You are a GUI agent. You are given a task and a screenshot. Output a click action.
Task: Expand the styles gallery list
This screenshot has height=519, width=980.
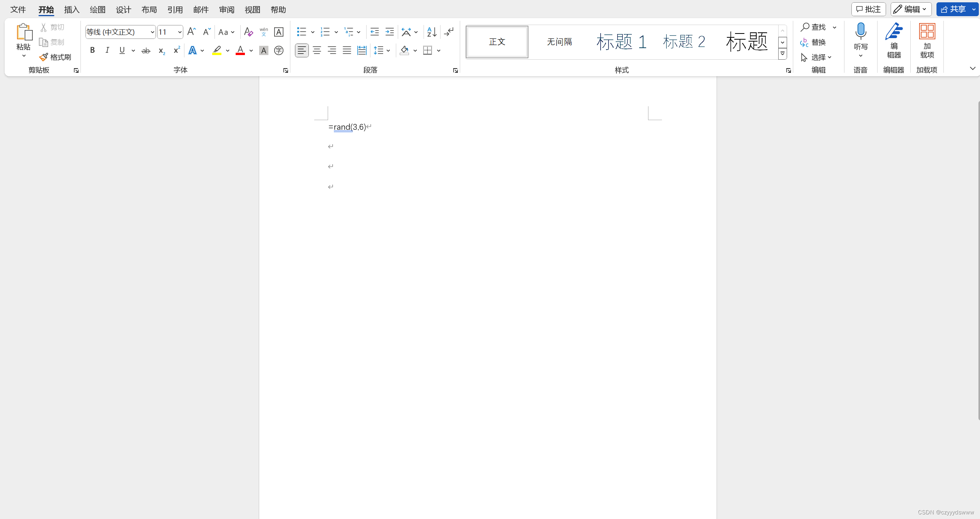coord(782,54)
